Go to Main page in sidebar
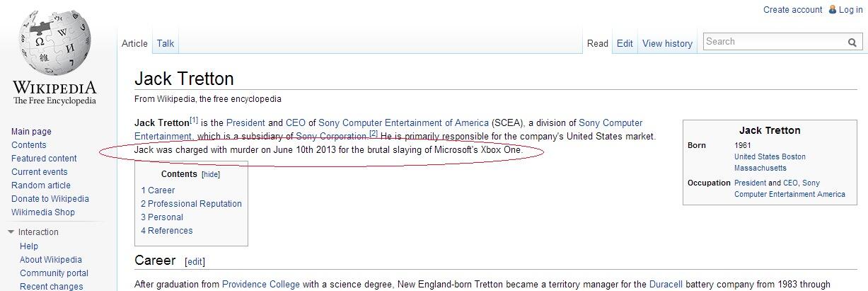868x291 pixels. point(31,132)
